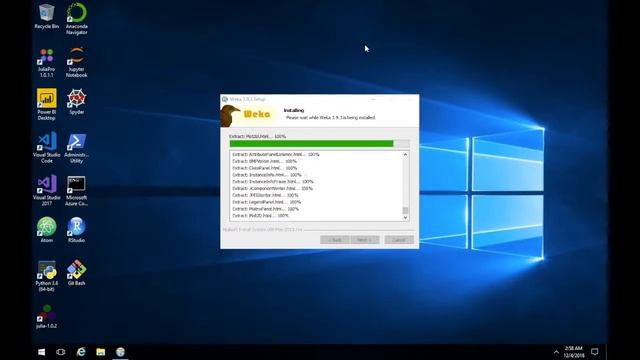The height and width of the screenshot is (360, 640).
Task: Select the 'Extract: JPEGWriter.html... 100%' log line
Action: point(265,195)
